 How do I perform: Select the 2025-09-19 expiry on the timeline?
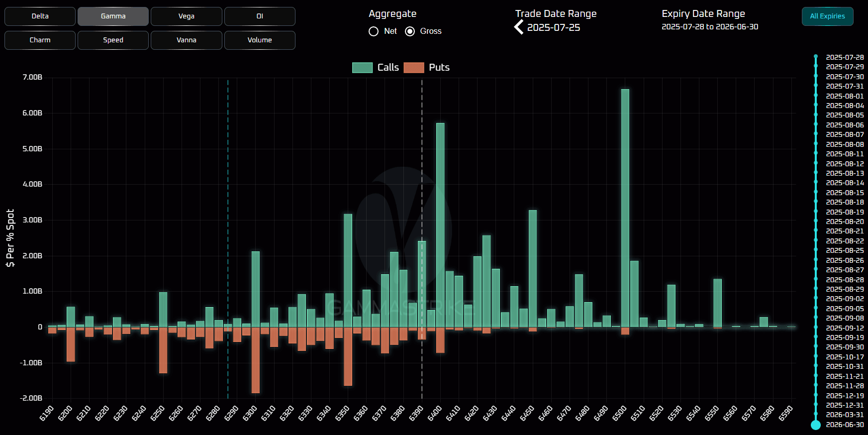[x=816, y=337]
